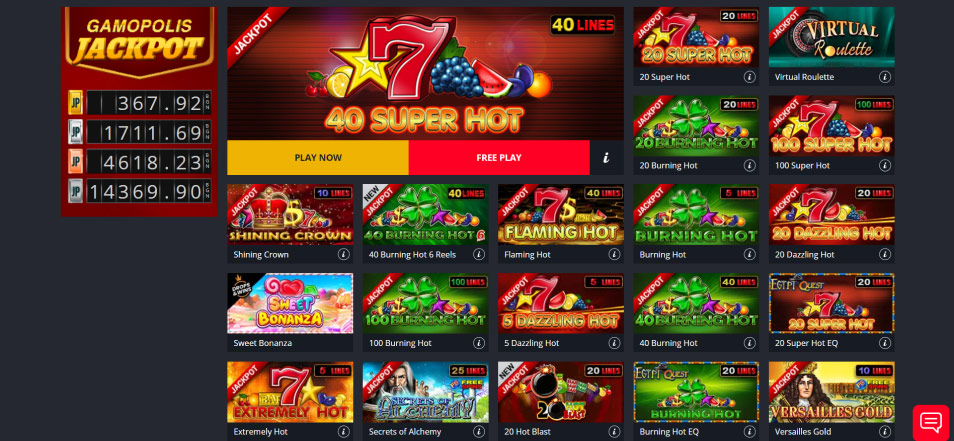Open the Extremely Hot game thumbnail
The height and width of the screenshot is (441, 954).
click(x=290, y=392)
